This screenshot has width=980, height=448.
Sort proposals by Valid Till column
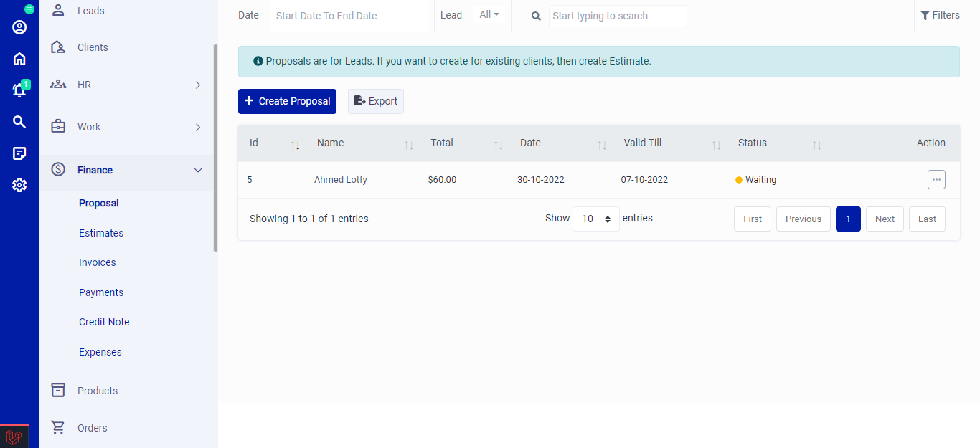pyautogui.click(x=715, y=144)
